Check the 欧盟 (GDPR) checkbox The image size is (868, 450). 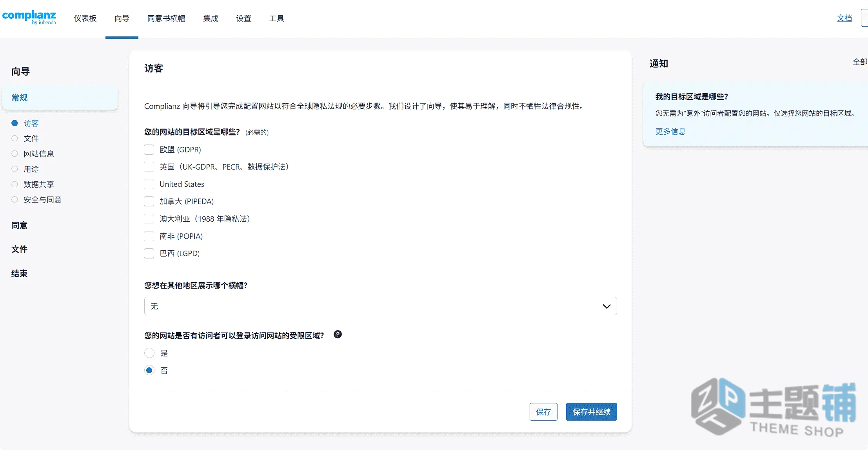tap(149, 150)
